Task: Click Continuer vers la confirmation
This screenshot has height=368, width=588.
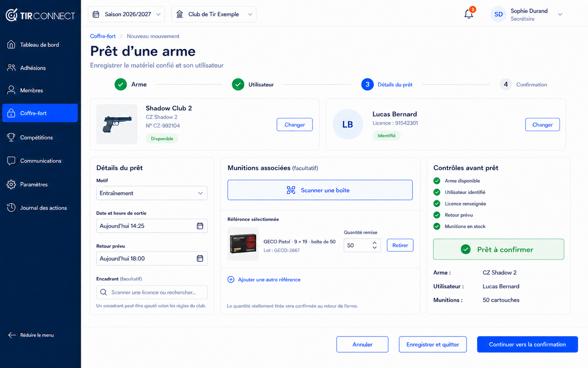Action: click(527, 344)
